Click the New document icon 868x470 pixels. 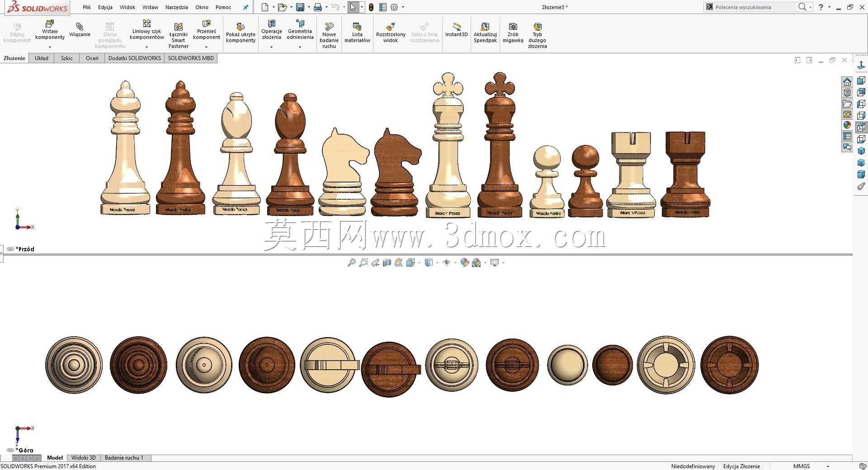tap(265, 7)
